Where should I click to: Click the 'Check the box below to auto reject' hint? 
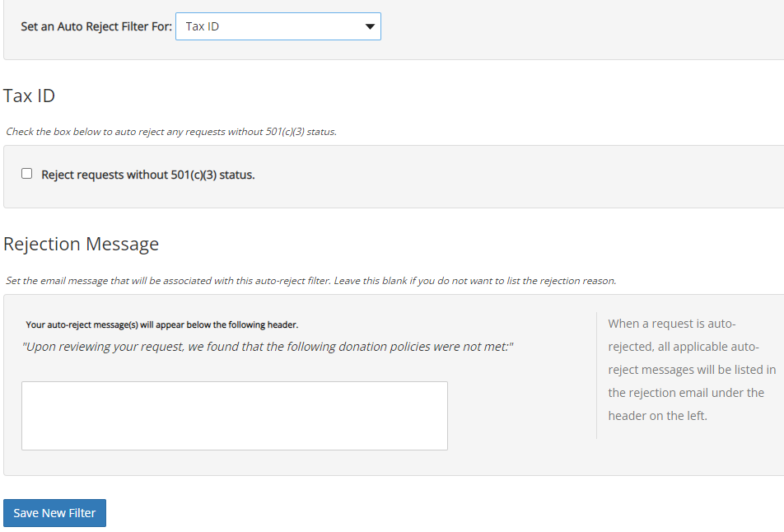pyautogui.click(x=171, y=132)
